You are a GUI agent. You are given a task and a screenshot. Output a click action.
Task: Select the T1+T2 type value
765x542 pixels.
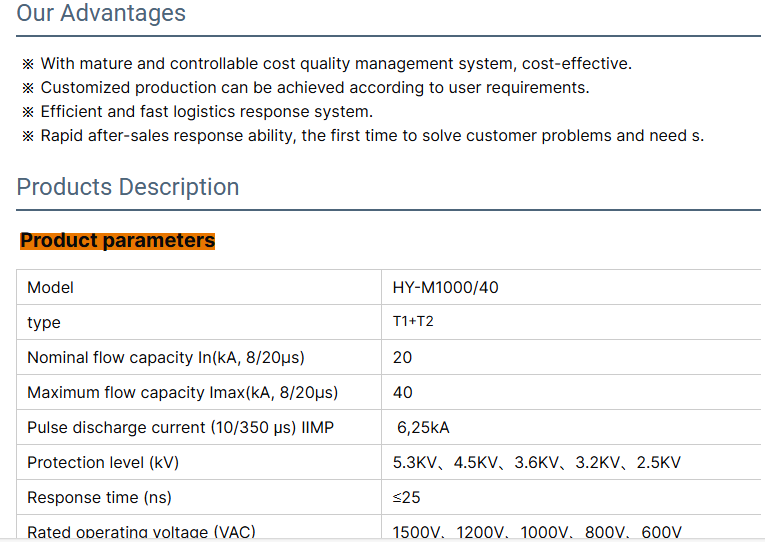pyautogui.click(x=413, y=322)
